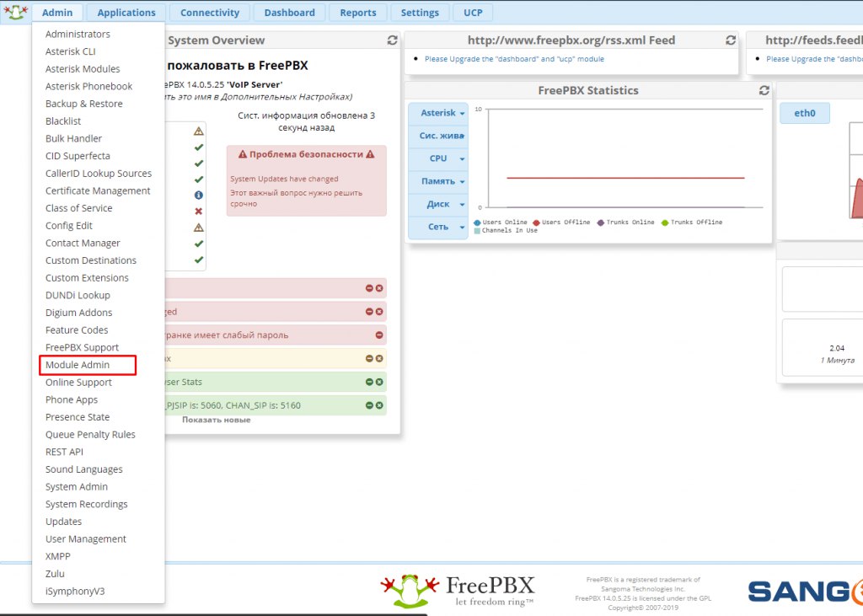Open Blacklist from the Admin menu
863x616 pixels.
click(62, 121)
